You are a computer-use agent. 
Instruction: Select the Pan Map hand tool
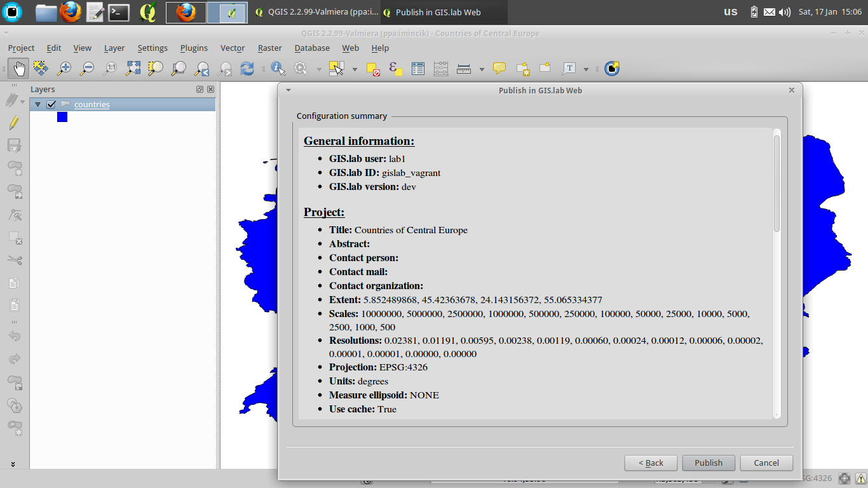(18, 68)
